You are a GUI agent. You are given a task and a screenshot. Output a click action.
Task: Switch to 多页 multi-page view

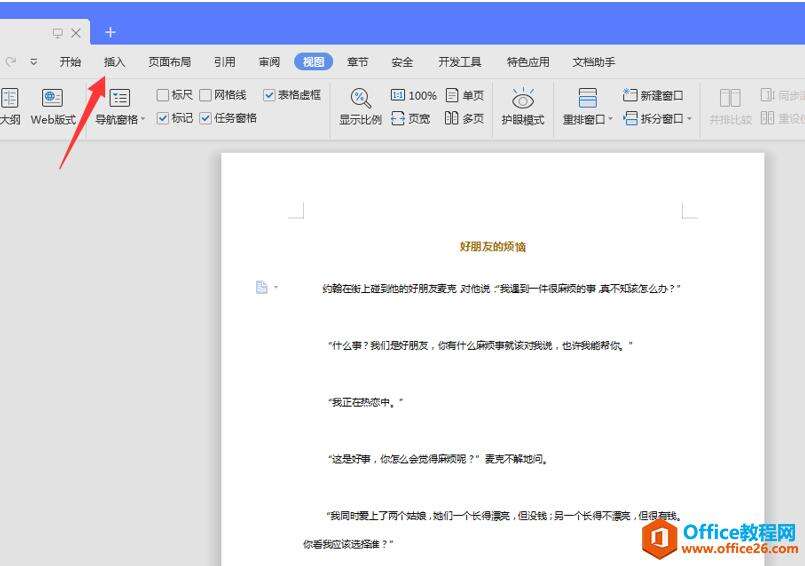pyautogui.click(x=465, y=119)
